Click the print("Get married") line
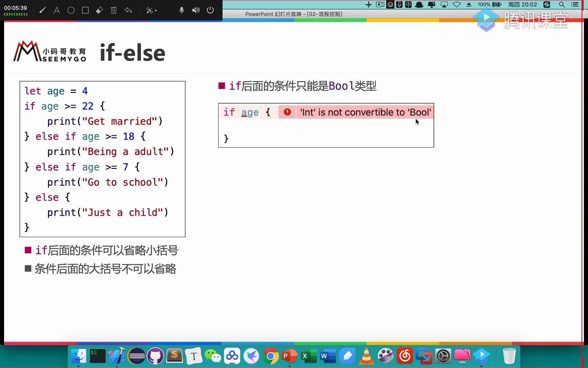This screenshot has width=588, height=368. coord(105,121)
